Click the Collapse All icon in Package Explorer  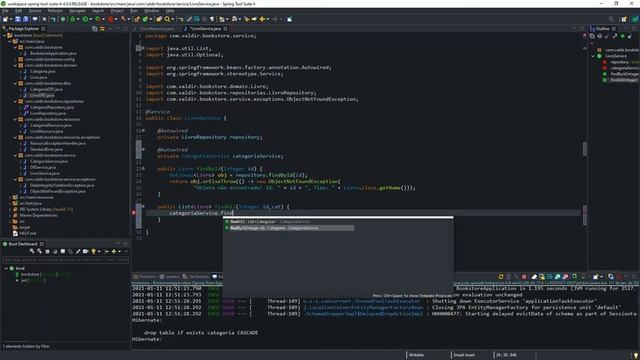click(94, 29)
